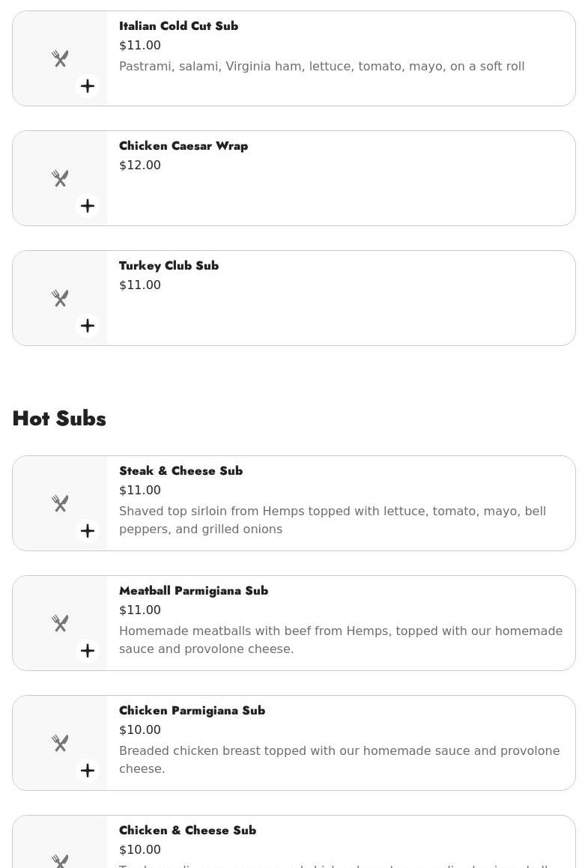Select the Steak & Cheese Sub title
This screenshot has width=588, height=868.
(x=181, y=471)
